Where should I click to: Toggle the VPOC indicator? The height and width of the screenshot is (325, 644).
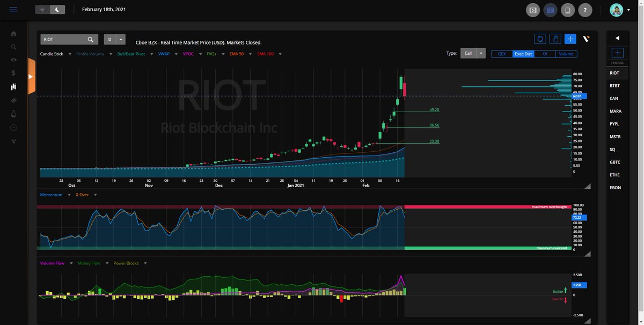point(188,54)
